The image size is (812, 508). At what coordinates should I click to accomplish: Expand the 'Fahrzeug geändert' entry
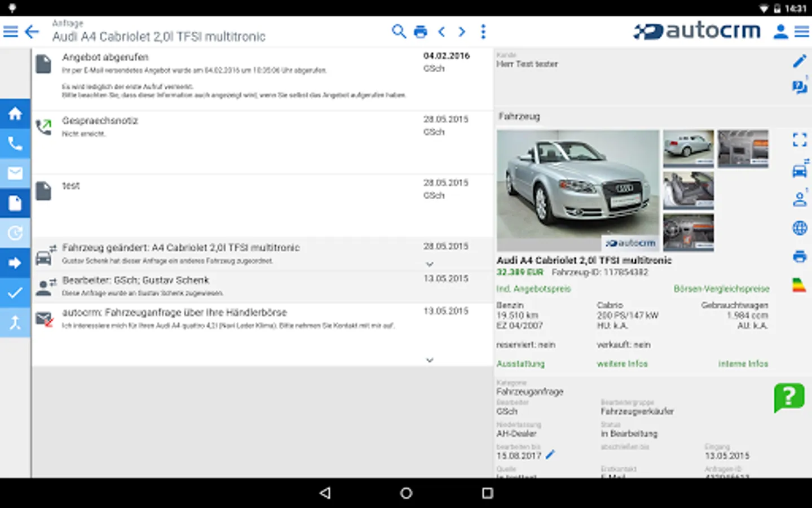430,264
